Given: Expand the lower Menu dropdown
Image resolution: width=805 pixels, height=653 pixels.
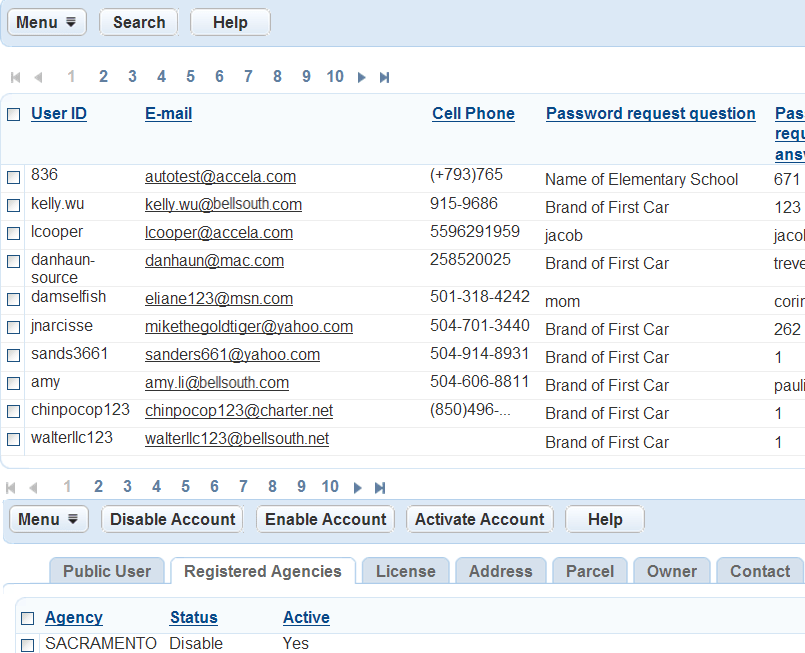Looking at the screenshot, I should 49,519.
